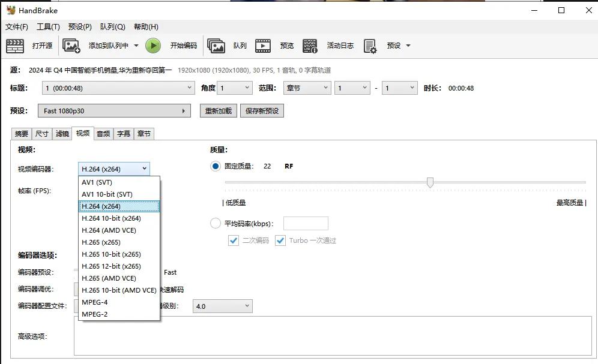Select the 平均码率(kbps) radio button
This screenshot has width=598, height=364.
coord(216,223)
